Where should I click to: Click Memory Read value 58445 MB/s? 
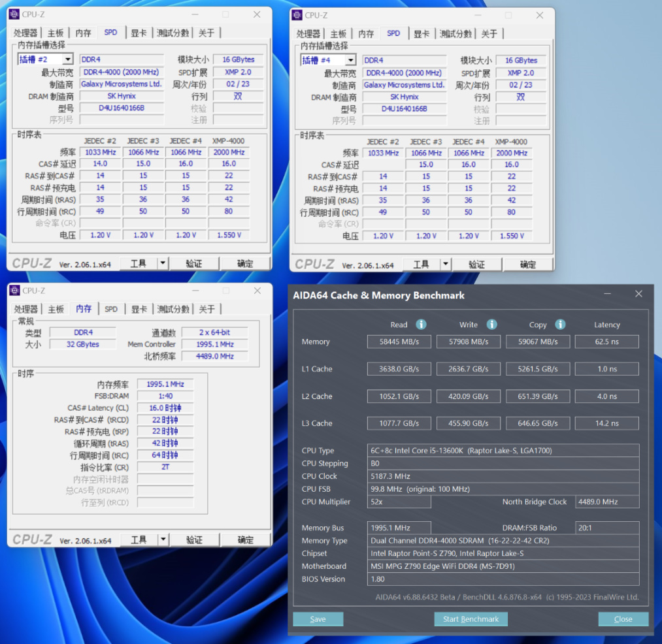pos(399,342)
